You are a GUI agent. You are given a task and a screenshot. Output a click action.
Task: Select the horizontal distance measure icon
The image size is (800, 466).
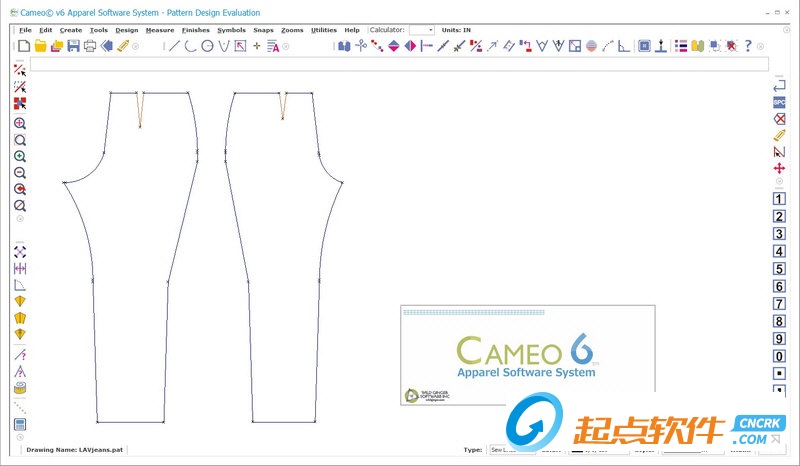pyautogui.click(x=20, y=268)
